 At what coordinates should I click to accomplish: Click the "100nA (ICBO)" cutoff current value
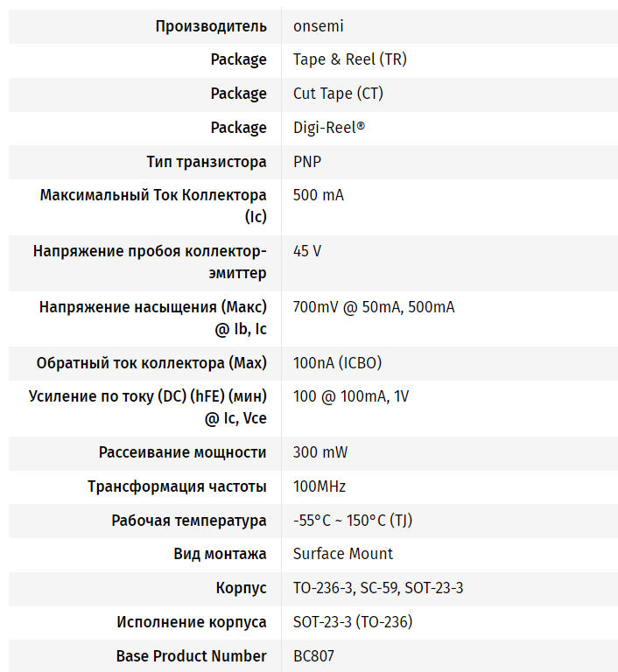[337, 363]
